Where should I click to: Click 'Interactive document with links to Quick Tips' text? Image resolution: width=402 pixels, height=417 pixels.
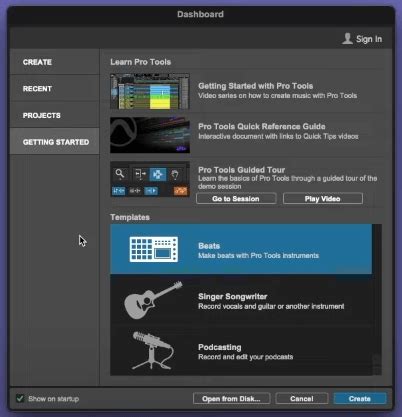[x=278, y=136]
